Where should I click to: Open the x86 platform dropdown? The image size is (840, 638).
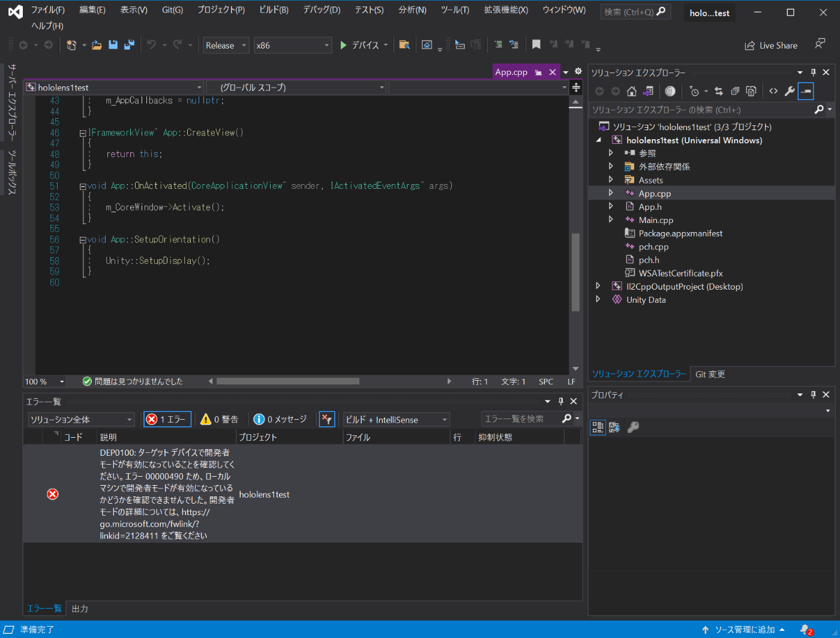(293, 45)
